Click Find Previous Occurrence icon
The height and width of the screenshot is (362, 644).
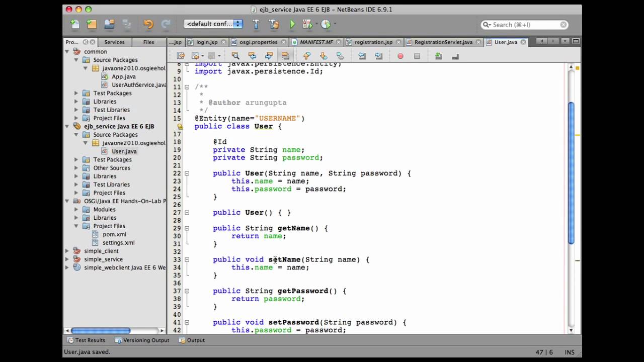(252, 56)
